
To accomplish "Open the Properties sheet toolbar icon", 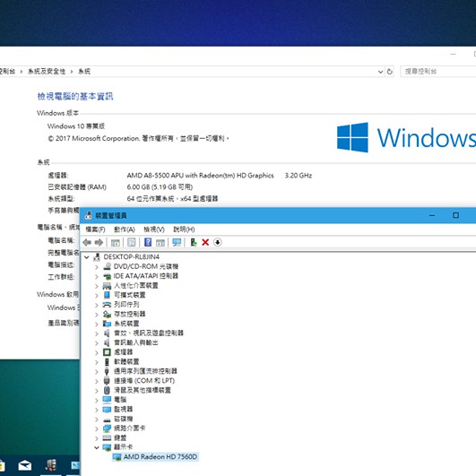I will (x=132, y=242).
